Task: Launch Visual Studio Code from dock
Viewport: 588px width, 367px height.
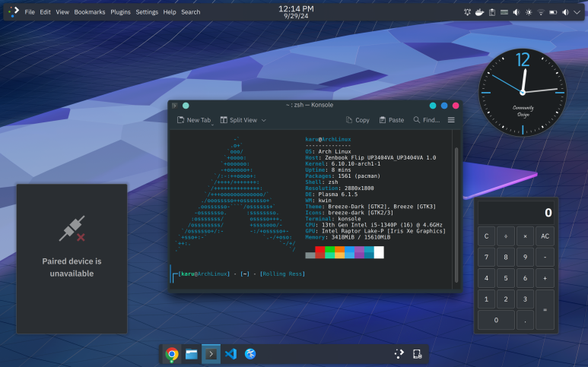Action: (x=230, y=354)
